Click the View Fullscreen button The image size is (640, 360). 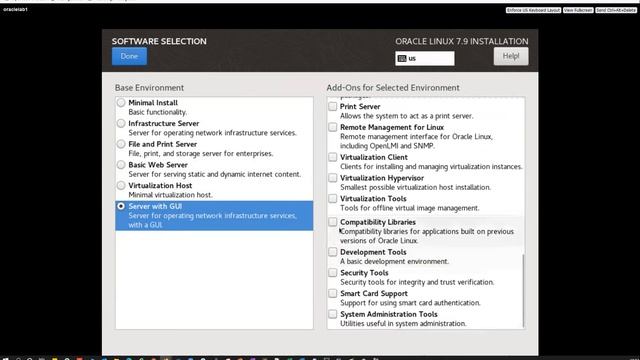point(578,10)
